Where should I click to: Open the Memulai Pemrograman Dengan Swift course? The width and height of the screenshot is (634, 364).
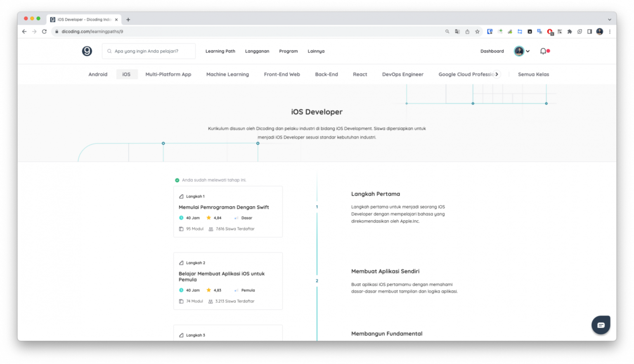coord(224,207)
